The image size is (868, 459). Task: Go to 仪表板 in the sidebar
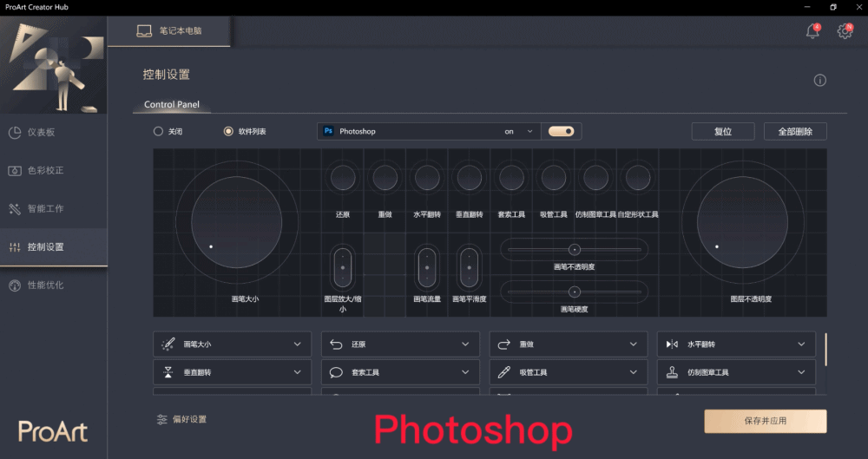(x=53, y=133)
